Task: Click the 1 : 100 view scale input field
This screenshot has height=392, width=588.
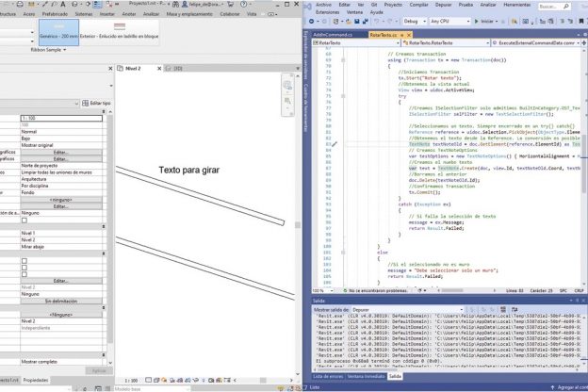Action: 61,118
